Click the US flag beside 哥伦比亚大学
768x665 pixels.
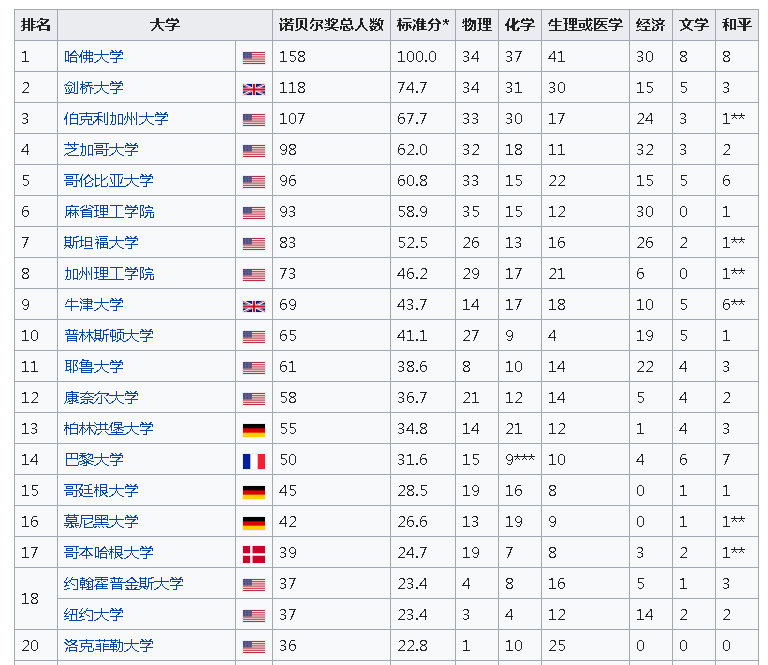point(254,182)
